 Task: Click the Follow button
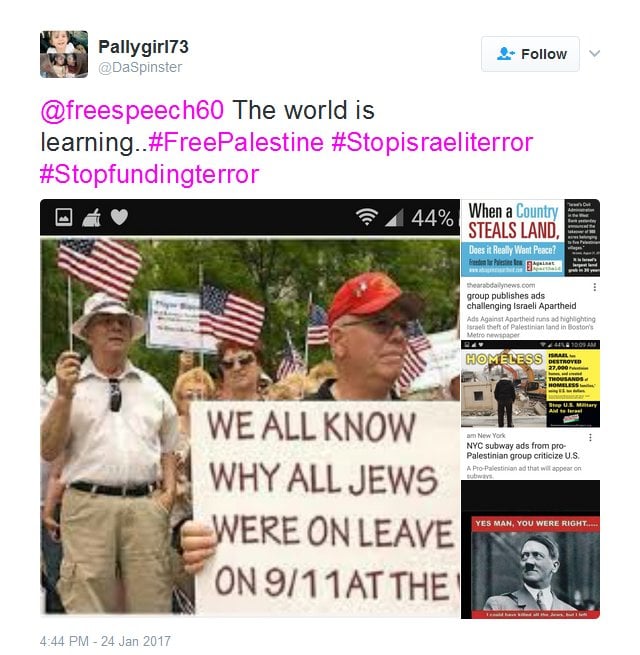530,54
